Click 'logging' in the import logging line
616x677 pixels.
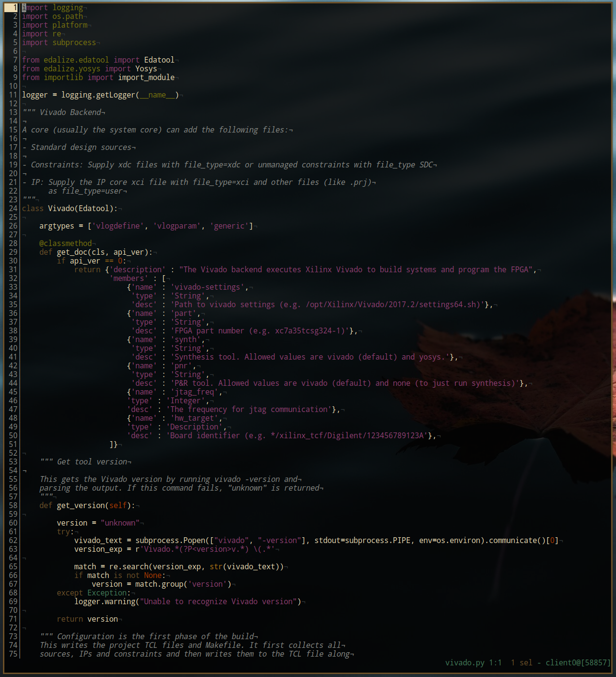click(68, 7)
